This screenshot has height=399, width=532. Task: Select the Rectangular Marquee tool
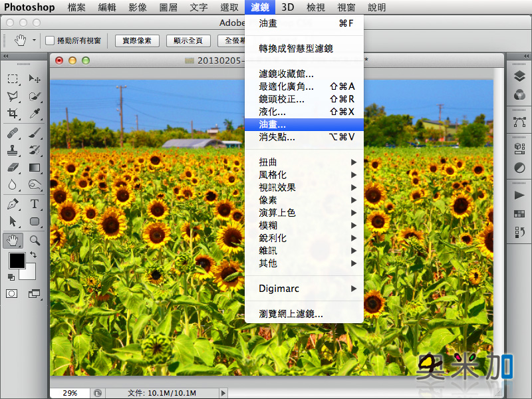point(13,79)
